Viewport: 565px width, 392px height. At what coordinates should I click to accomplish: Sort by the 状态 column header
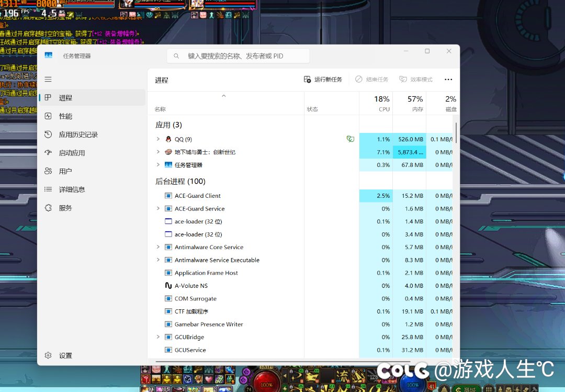click(x=332, y=104)
